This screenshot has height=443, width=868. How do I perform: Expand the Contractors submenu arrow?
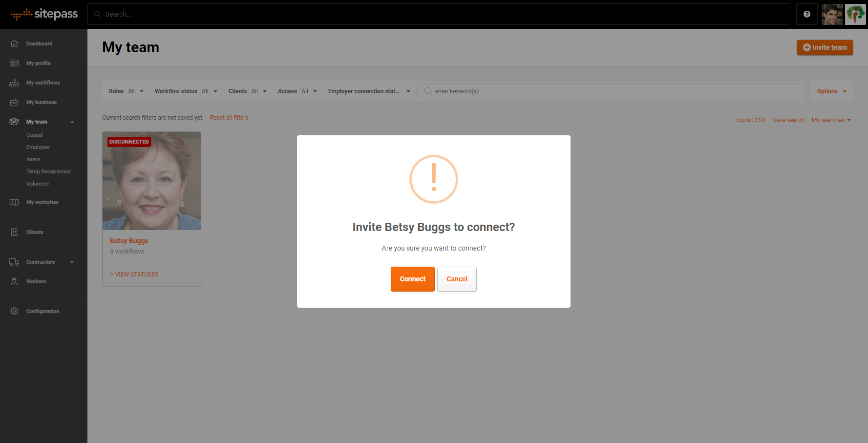click(x=72, y=262)
